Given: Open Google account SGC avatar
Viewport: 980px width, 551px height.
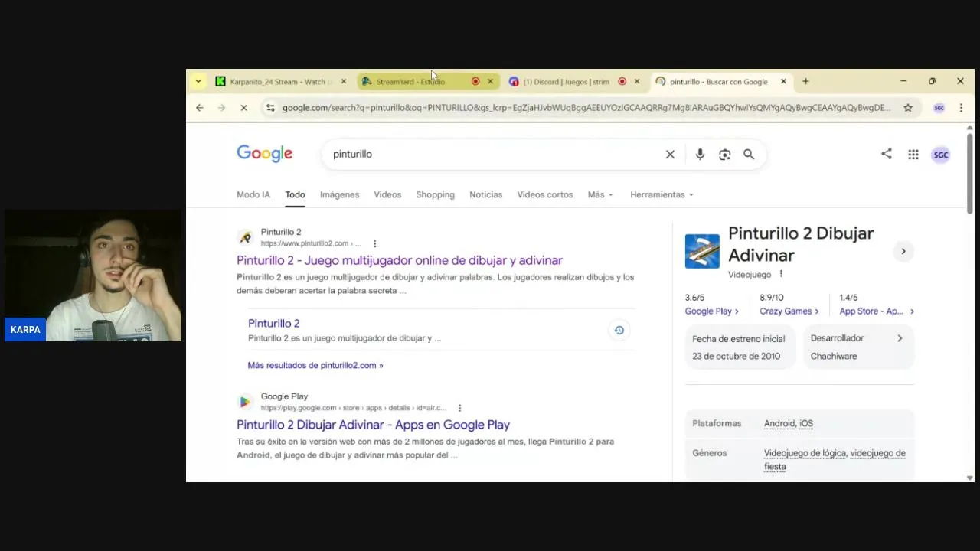Looking at the screenshot, I should [940, 155].
